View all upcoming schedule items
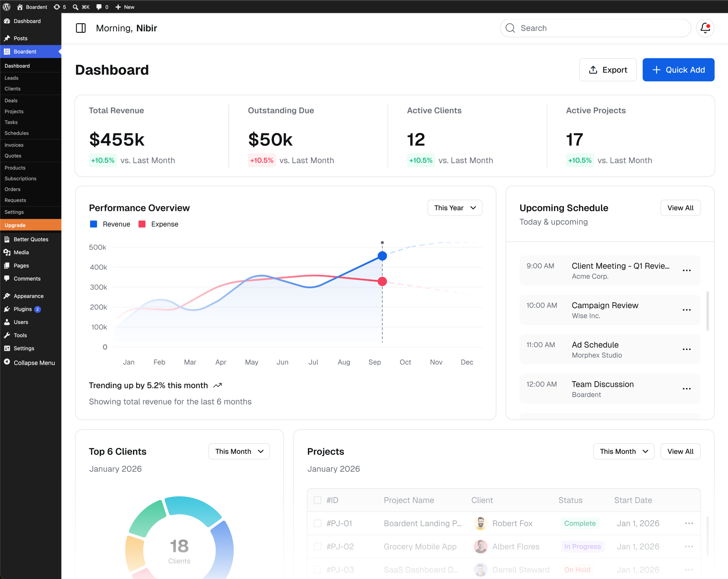This screenshot has height=579, width=728. [x=680, y=208]
